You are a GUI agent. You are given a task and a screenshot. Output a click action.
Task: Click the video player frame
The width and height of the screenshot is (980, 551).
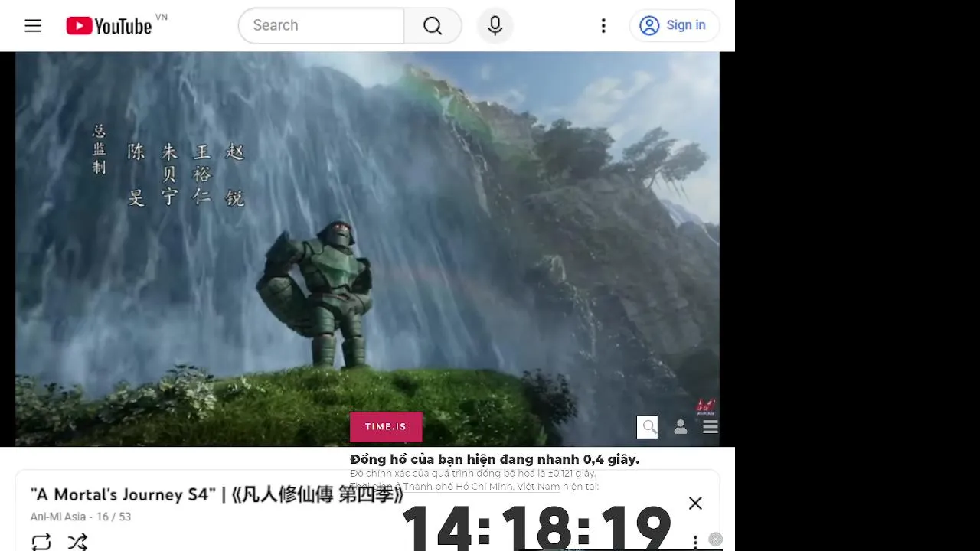click(367, 249)
